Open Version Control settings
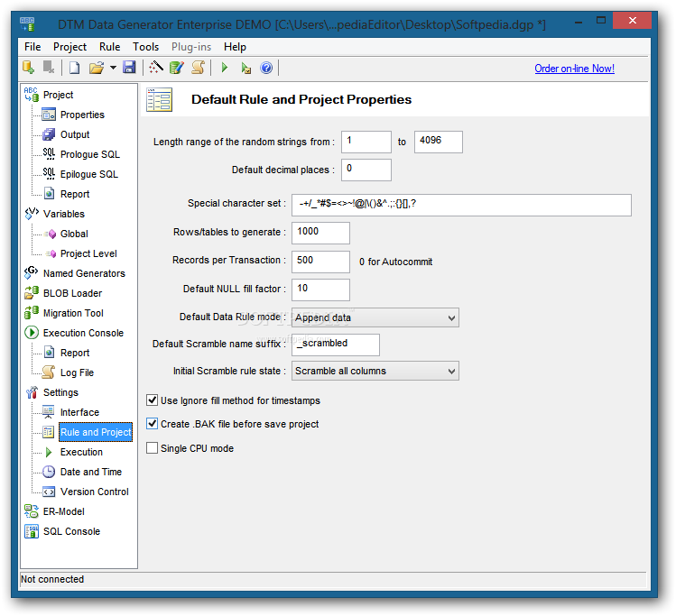The image size is (676, 616). (x=95, y=491)
